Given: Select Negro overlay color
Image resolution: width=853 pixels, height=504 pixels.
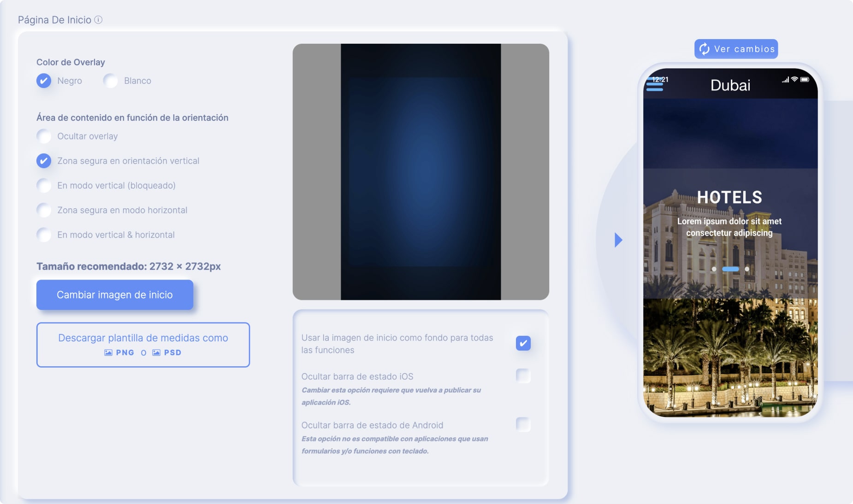Looking at the screenshot, I should tap(44, 81).
